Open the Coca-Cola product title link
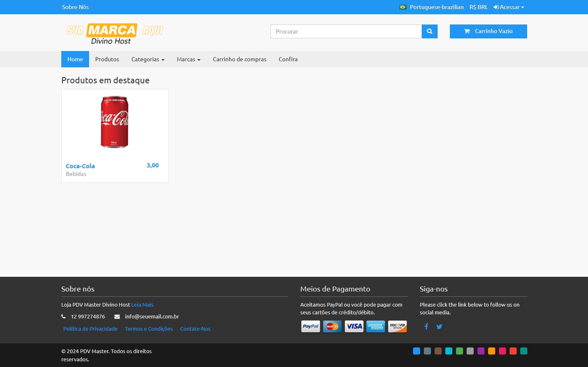Image resolution: width=588 pixels, height=367 pixels. coord(80,166)
